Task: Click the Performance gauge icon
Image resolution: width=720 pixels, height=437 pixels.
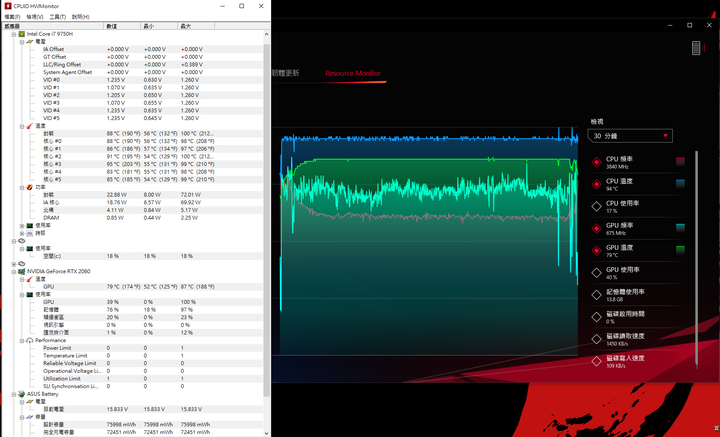Action: click(x=29, y=340)
